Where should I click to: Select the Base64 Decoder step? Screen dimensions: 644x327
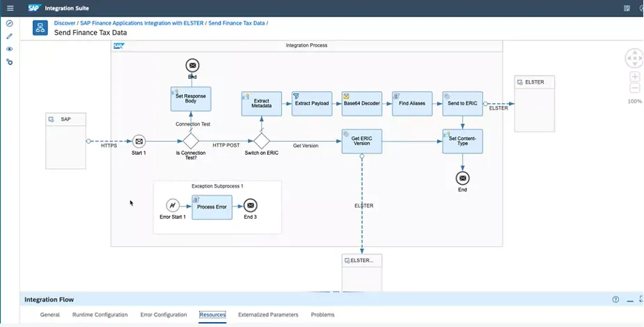(x=361, y=103)
